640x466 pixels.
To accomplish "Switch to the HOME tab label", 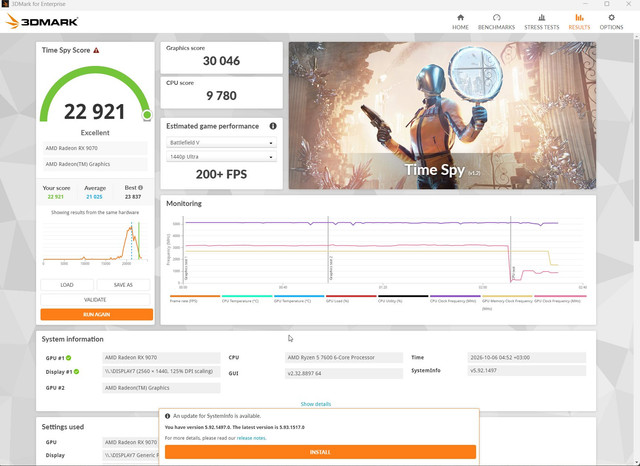I will tap(460, 27).
